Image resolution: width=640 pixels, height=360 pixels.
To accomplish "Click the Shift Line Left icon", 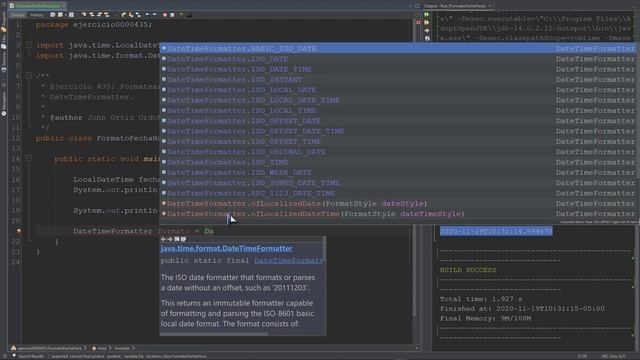I will tap(147, 14).
